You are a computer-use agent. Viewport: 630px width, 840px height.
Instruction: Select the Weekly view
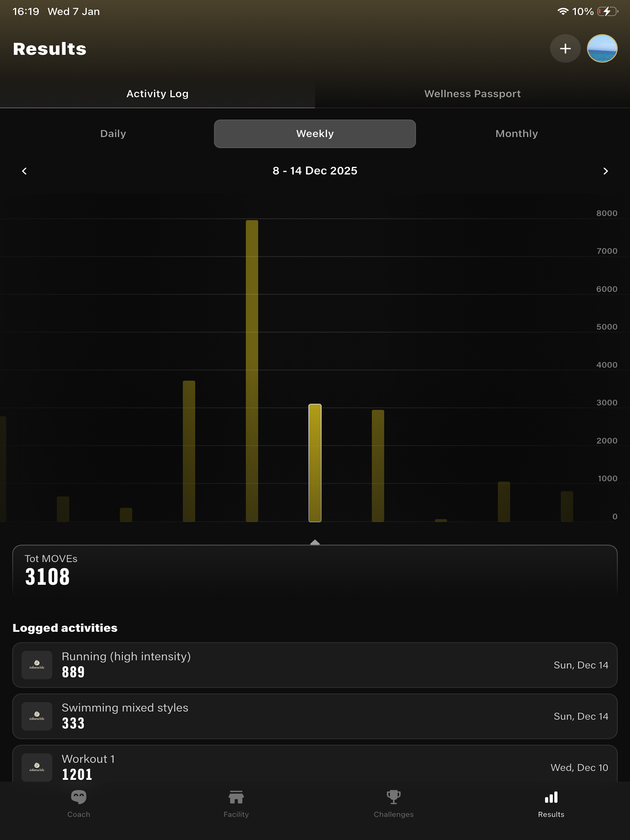(315, 134)
